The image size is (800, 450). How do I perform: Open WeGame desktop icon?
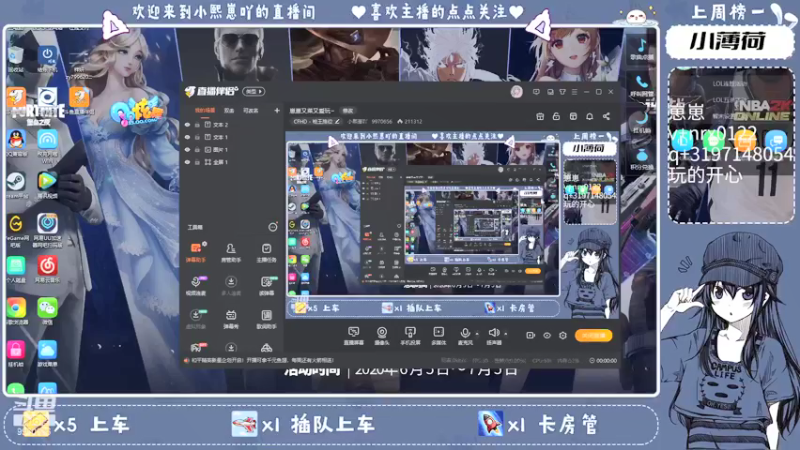16,223
